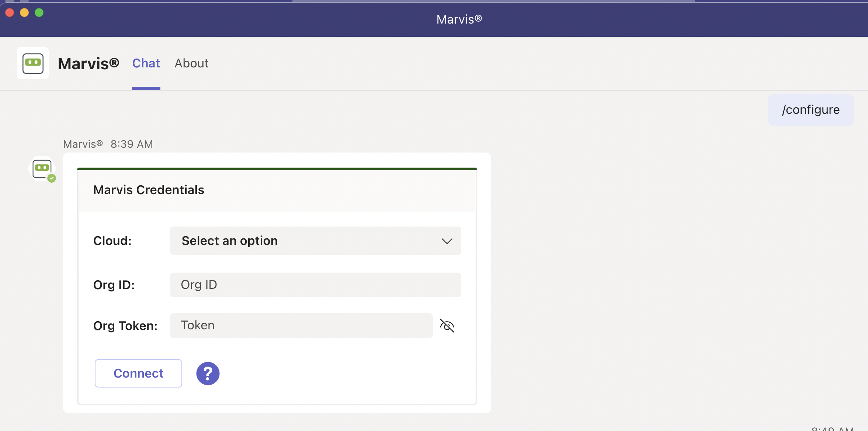Click the /configure message bubble

pyautogui.click(x=810, y=110)
